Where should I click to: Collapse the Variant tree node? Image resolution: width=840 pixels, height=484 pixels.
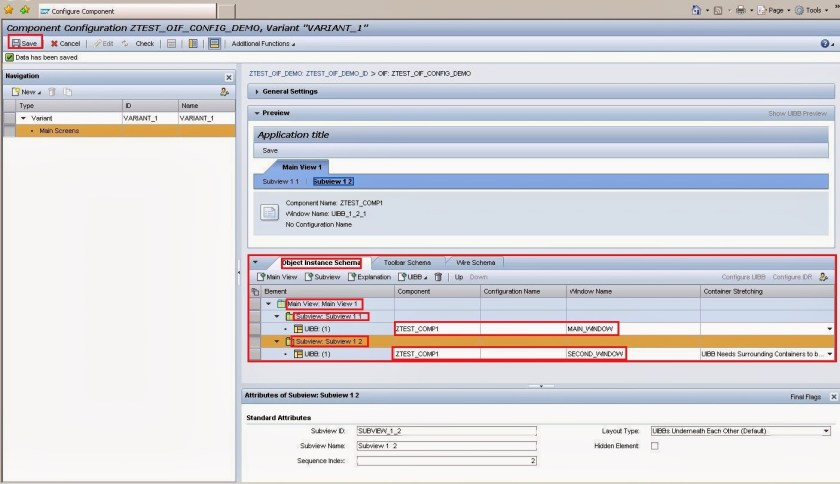coord(23,118)
